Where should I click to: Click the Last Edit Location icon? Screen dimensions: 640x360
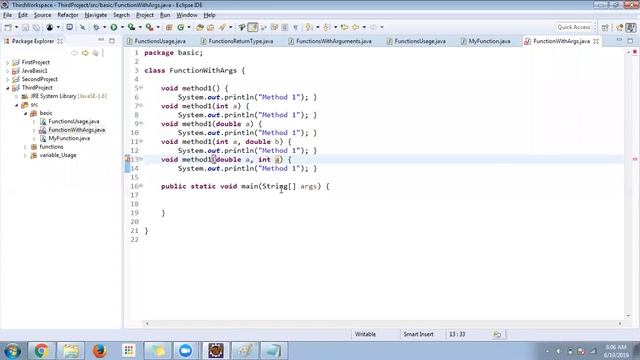pos(344,27)
